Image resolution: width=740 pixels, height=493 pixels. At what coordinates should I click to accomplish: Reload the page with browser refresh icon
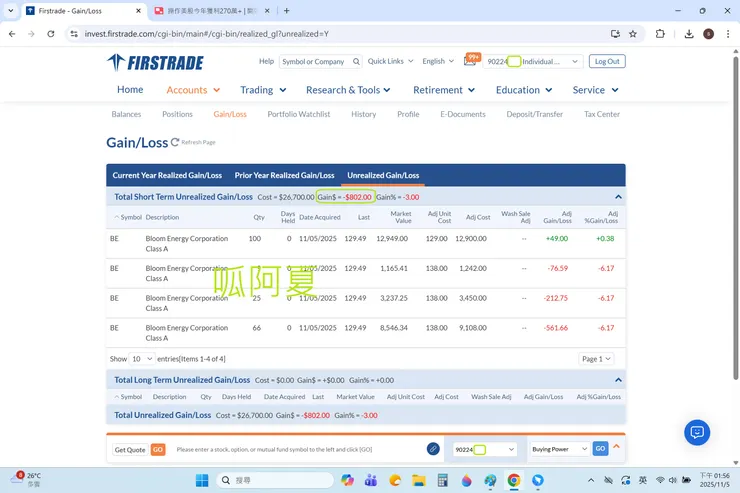51,34
